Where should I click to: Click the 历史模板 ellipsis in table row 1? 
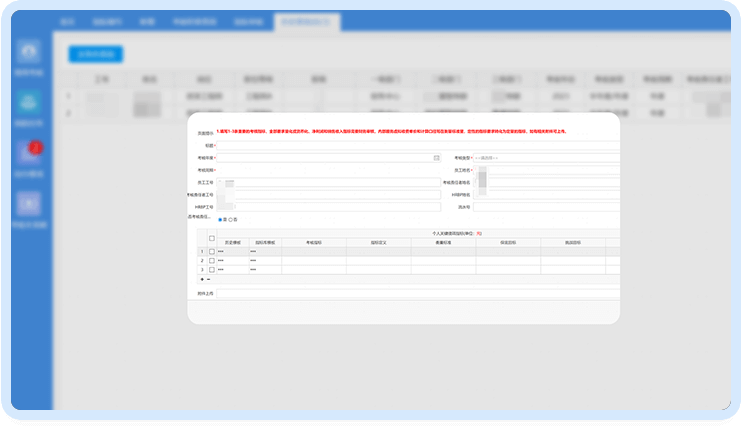[x=221, y=251]
